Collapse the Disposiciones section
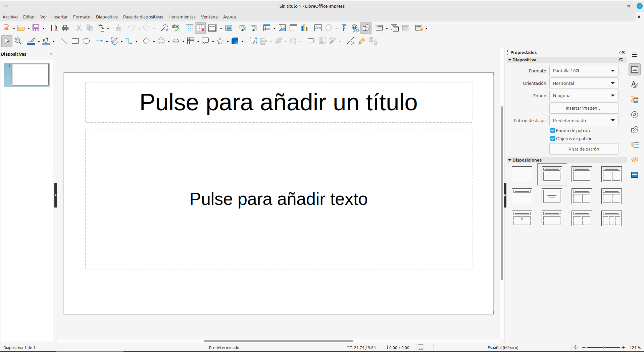This screenshot has height=352, width=644. [x=510, y=160]
